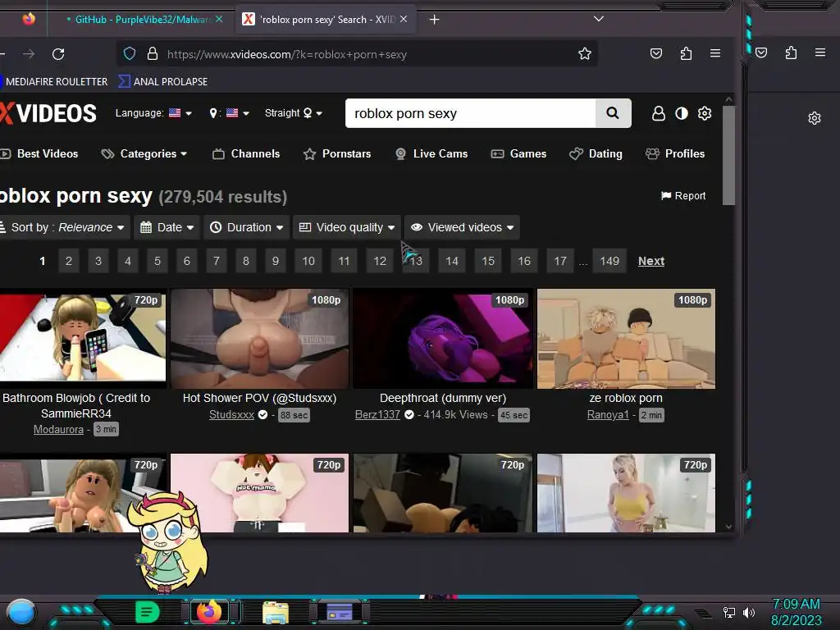Open the user account icon

pos(659,113)
